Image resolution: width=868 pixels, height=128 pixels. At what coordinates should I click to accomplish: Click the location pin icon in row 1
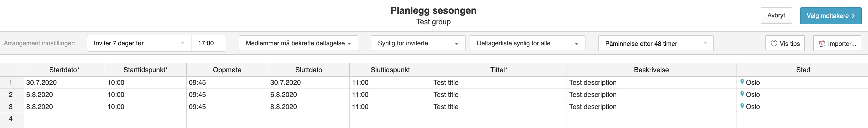point(742,82)
